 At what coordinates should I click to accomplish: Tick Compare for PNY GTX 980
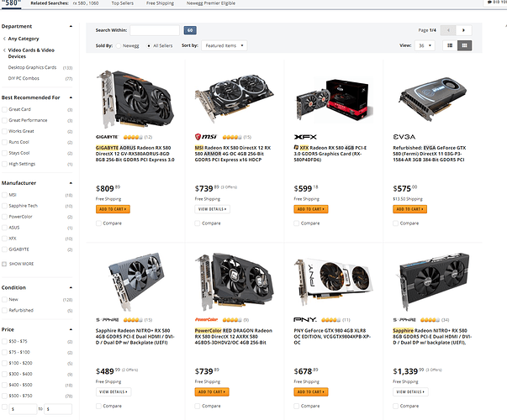[x=297, y=406]
